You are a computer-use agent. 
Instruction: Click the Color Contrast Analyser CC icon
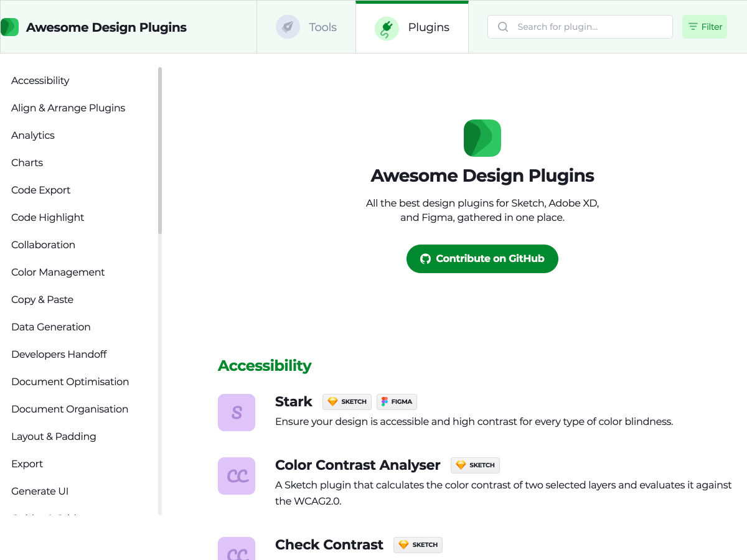pos(237,476)
